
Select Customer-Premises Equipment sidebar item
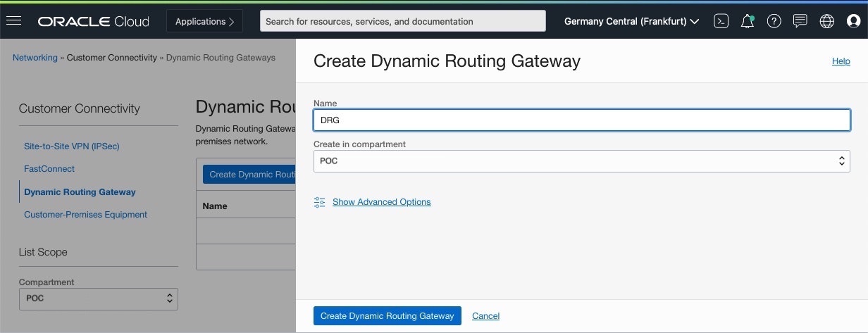[86, 215]
